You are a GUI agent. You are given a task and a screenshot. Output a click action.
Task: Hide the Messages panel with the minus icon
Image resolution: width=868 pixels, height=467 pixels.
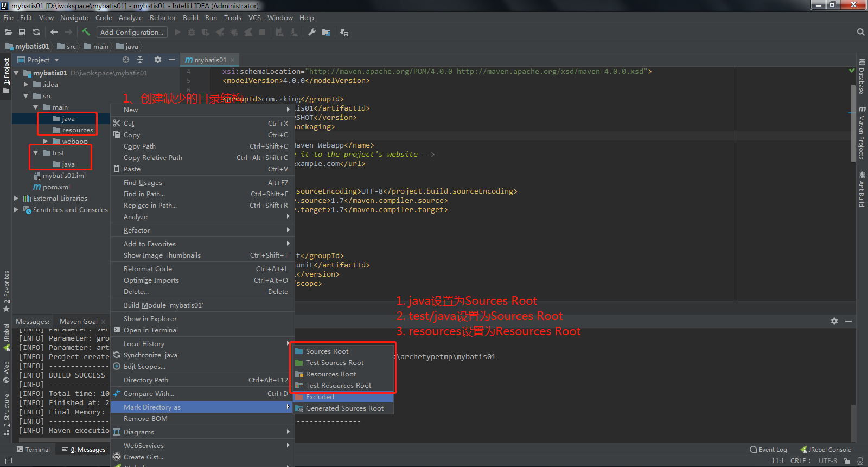coord(848,321)
